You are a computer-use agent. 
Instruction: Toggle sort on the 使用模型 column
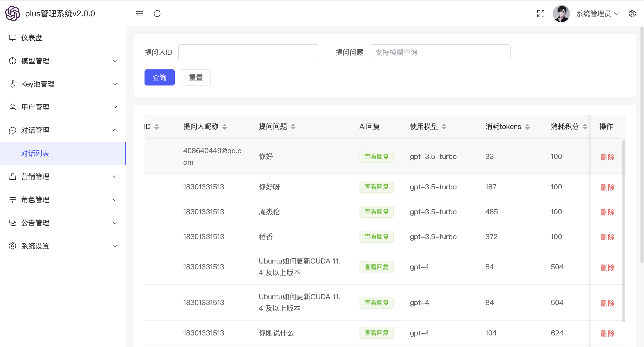pos(444,127)
